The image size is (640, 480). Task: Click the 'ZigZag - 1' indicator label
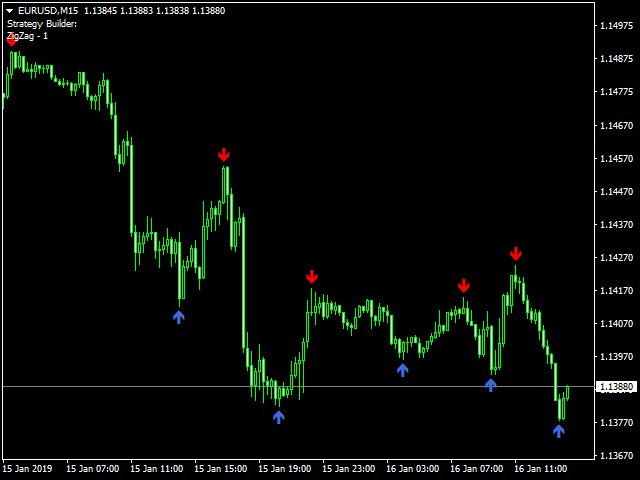[27, 36]
